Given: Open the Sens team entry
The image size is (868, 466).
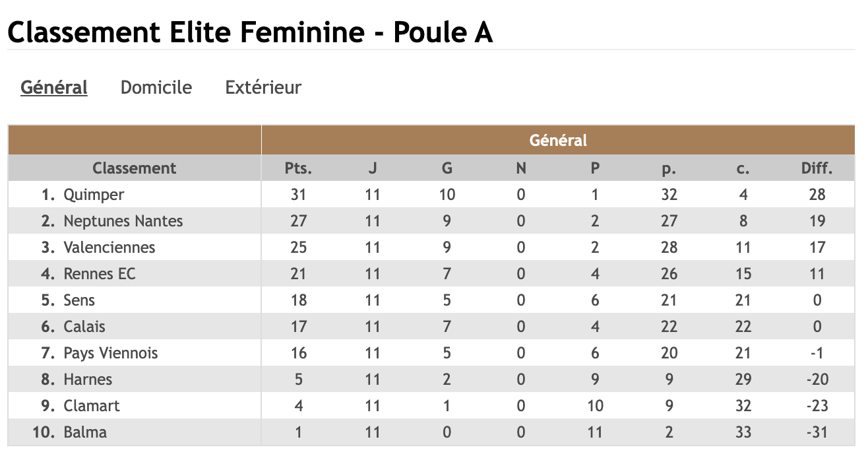Looking at the screenshot, I should point(79,300).
